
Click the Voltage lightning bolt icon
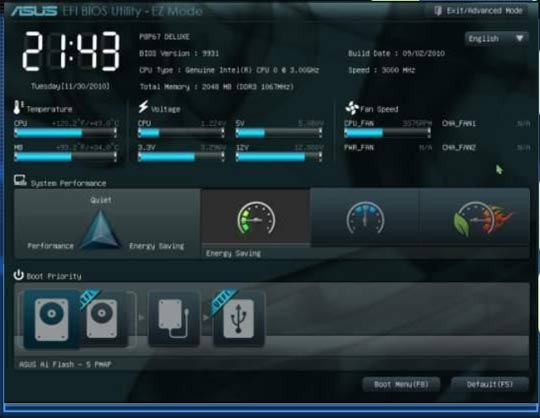point(143,107)
